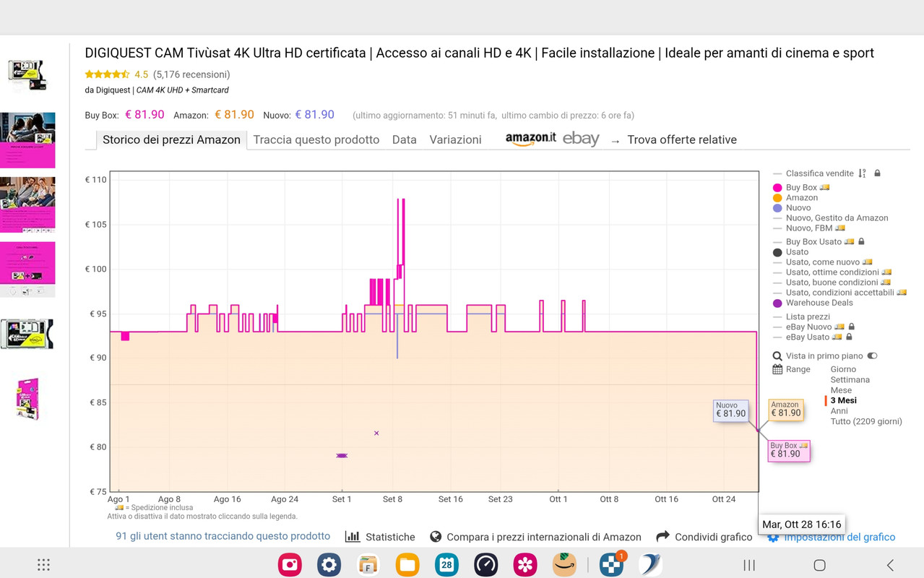
Task: Switch to the Storico dei prezzi Amazon tab
Action: coord(171,140)
